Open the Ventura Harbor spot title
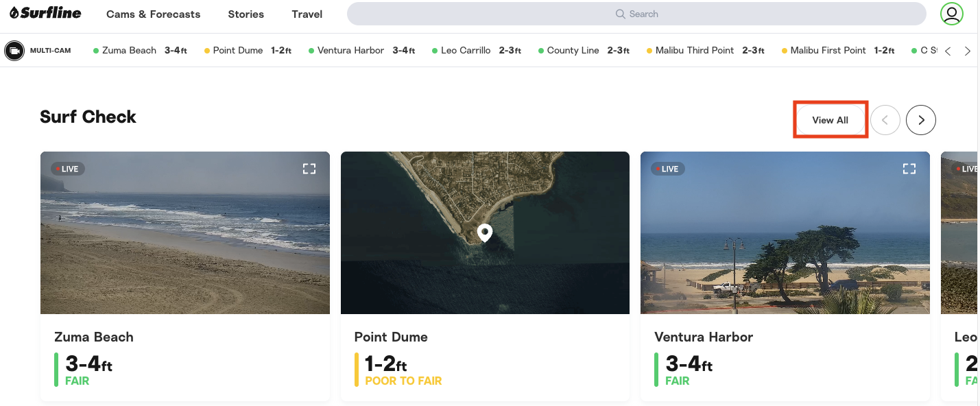The height and width of the screenshot is (406, 980). pos(704,337)
